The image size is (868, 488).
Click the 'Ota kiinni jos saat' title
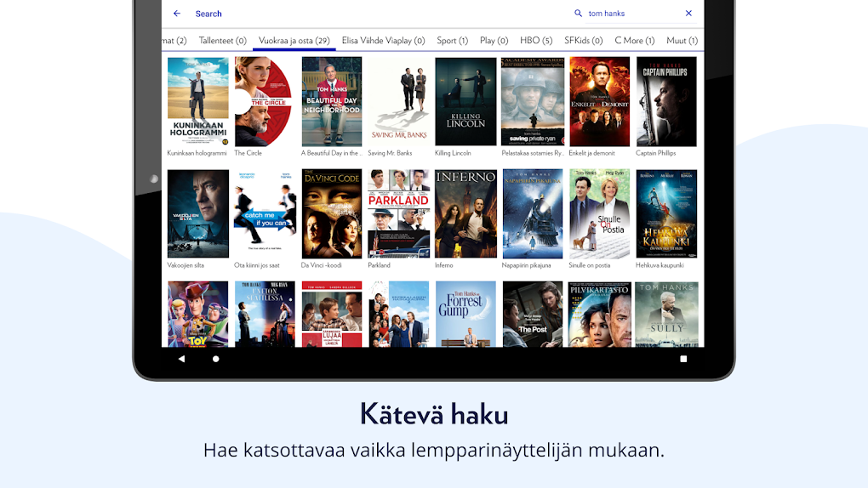(x=257, y=265)
